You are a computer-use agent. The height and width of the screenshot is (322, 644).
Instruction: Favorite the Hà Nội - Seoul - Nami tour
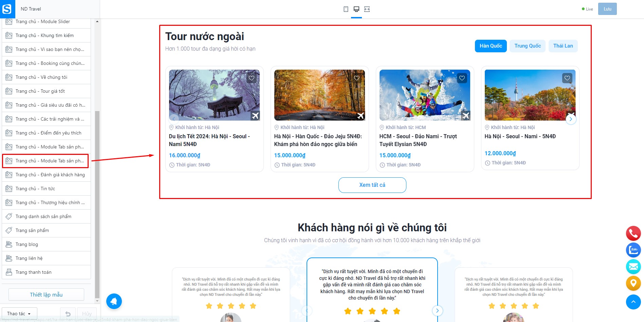click(x=567, y=78)
